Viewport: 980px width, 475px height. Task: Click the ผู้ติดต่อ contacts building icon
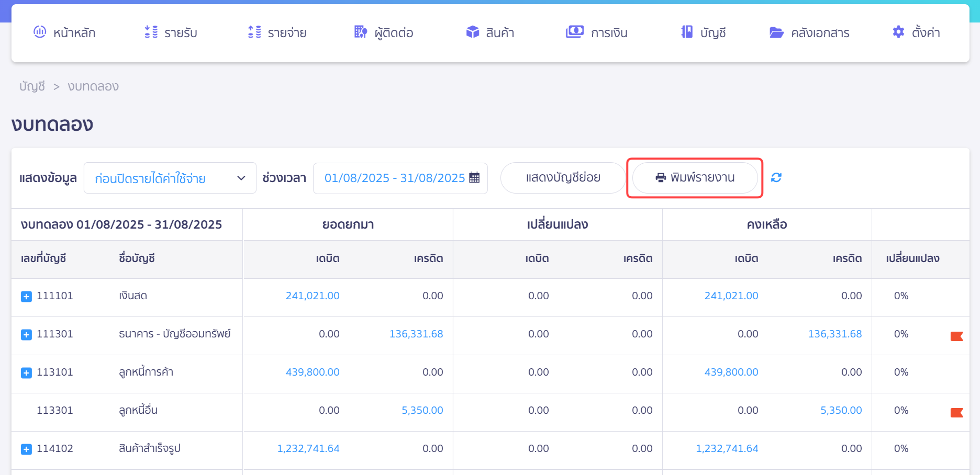tap(361, 32)
